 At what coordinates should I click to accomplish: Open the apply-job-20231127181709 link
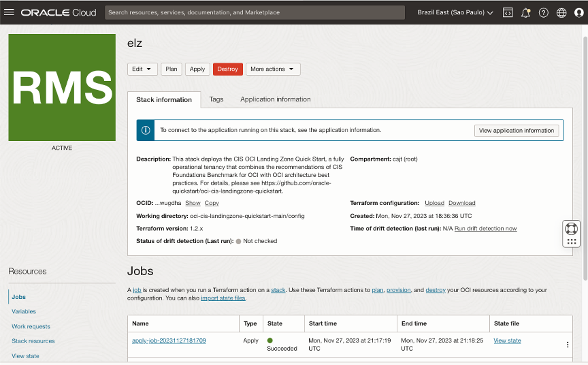tap(169, 340)
